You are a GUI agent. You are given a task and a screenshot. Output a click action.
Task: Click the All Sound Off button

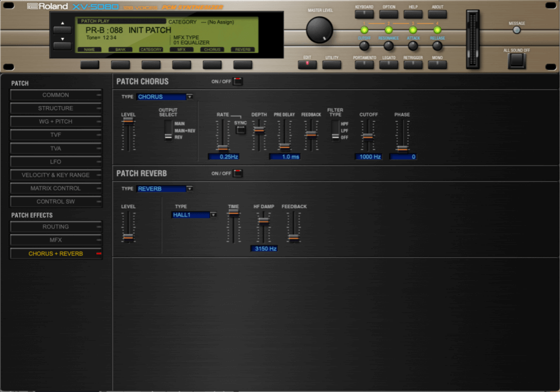pyautogui.click(x=516, y=60)
